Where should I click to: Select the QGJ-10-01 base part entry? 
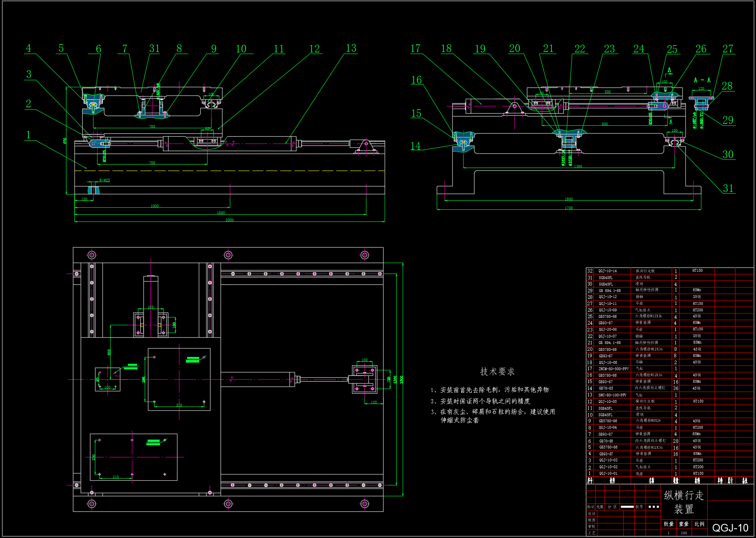click(608, 473)
